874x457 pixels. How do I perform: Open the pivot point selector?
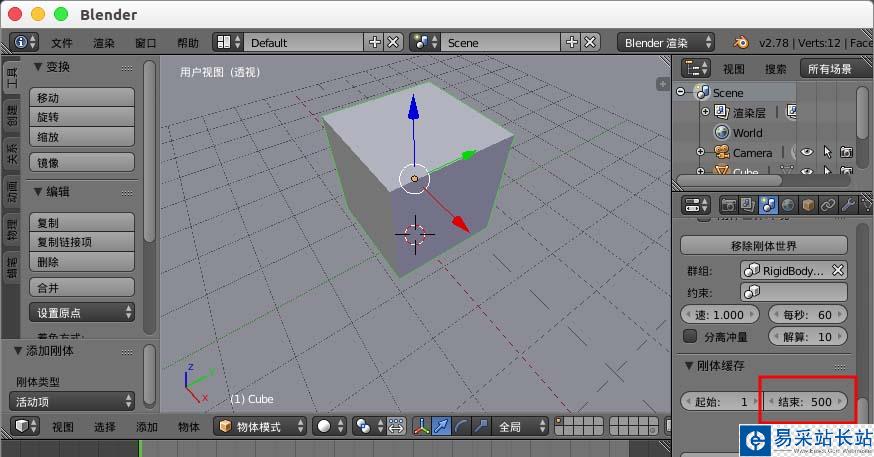[x=368, y=426]
